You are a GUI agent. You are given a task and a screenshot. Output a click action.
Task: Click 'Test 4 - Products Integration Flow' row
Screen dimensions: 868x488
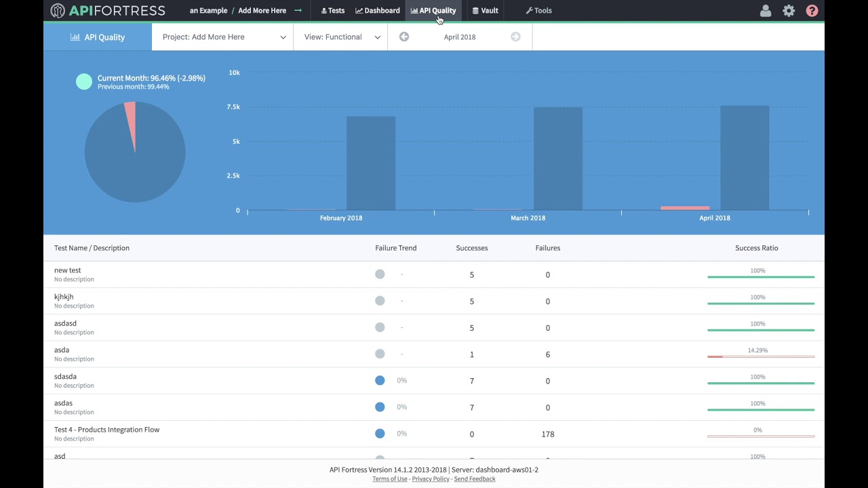coord(434,434)
